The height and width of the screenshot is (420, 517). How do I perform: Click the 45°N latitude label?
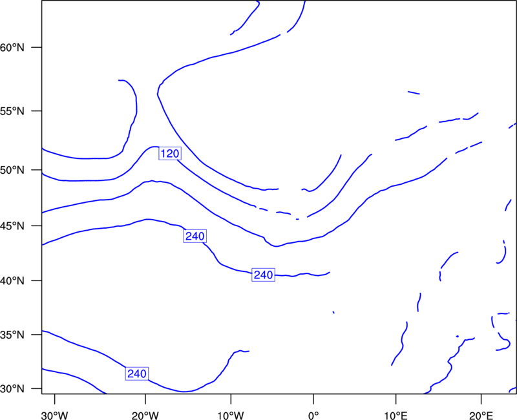click(12, 226)
